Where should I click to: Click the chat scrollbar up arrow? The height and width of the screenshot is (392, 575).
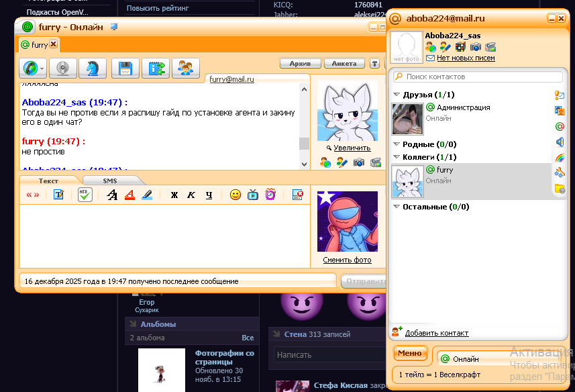[304, 89]
